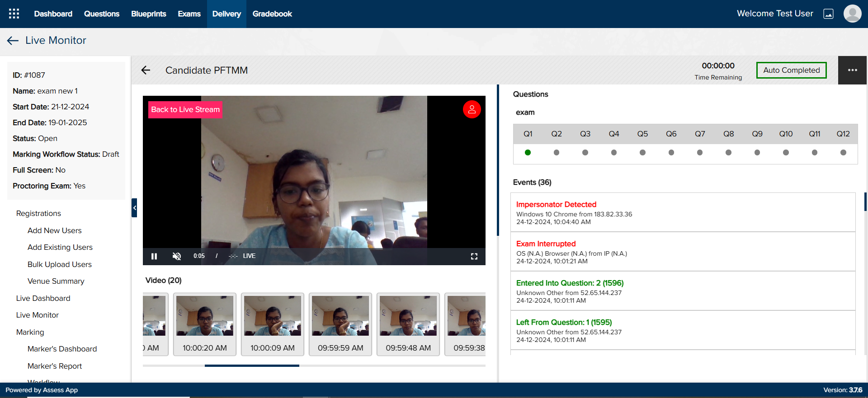Select the Q1 green status dot
This screenshot has width=868, height=398.
(x=528, y=153)
